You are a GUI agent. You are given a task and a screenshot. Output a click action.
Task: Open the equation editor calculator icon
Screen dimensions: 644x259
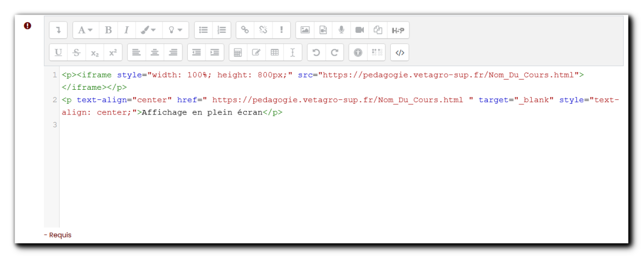point(238,52)
